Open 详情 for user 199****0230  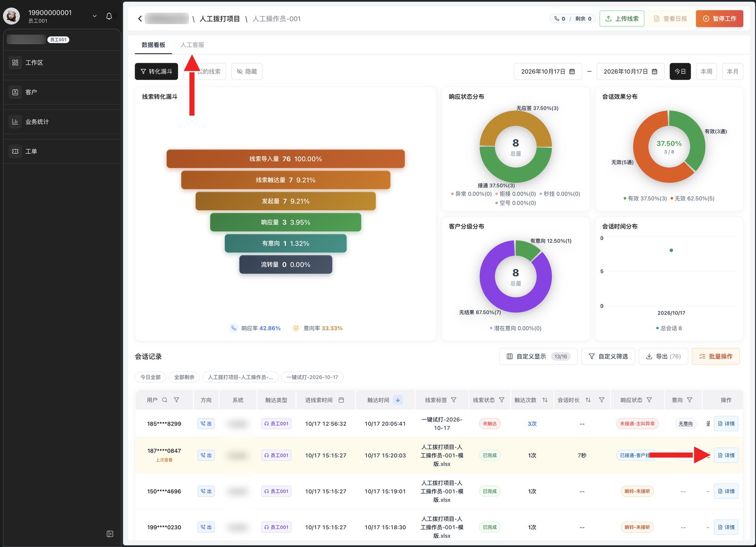click(x=726, y=527)
